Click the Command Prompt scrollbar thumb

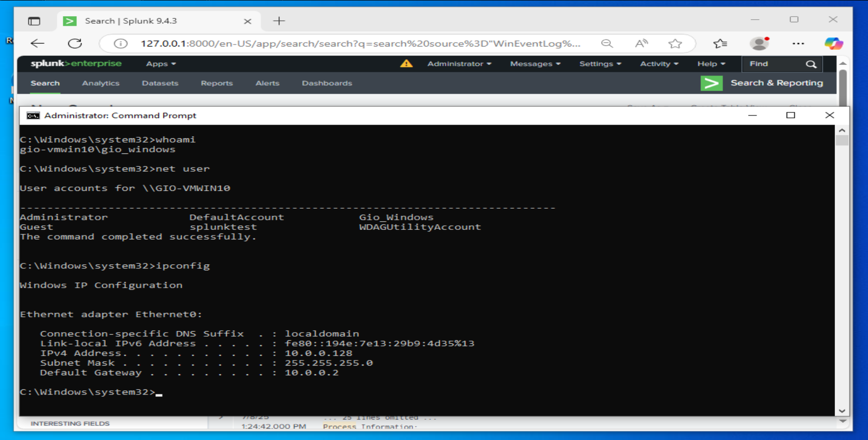tap(842, 140)
